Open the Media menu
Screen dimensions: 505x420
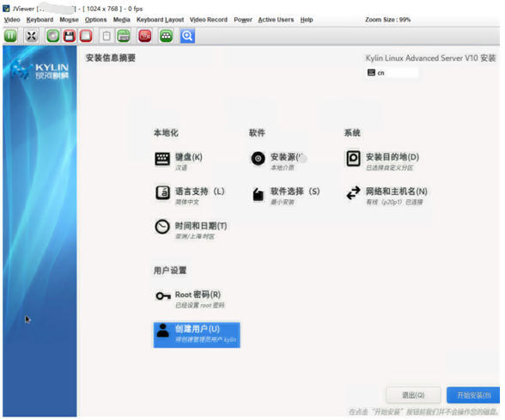point(121,20)
